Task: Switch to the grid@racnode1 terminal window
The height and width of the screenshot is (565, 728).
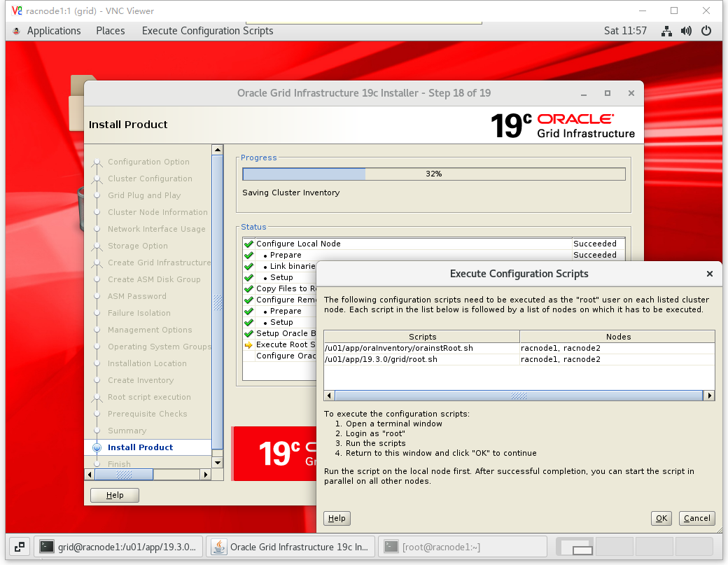Action: [120, 547]
